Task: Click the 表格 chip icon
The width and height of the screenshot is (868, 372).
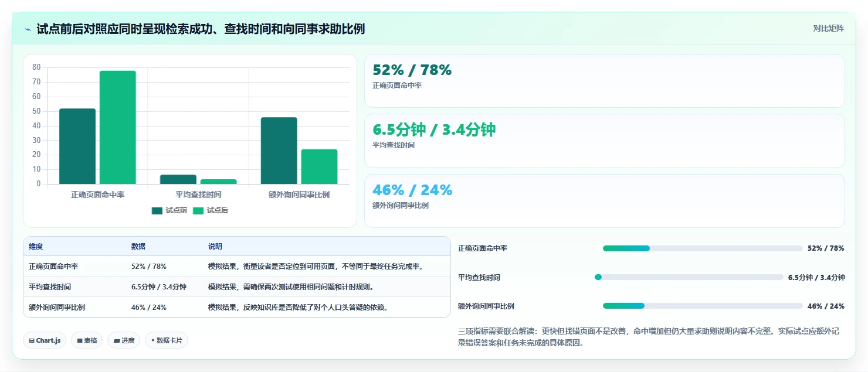Action: point(80,340)
